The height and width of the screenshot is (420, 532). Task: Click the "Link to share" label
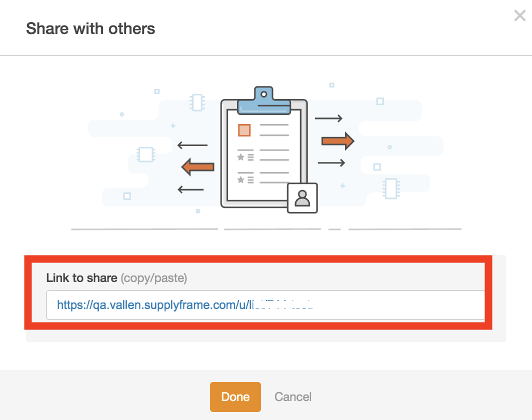[81, 278]
